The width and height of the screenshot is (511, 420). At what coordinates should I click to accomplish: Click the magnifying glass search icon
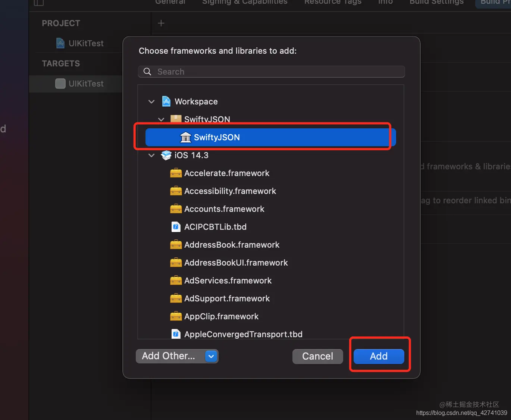147,72
